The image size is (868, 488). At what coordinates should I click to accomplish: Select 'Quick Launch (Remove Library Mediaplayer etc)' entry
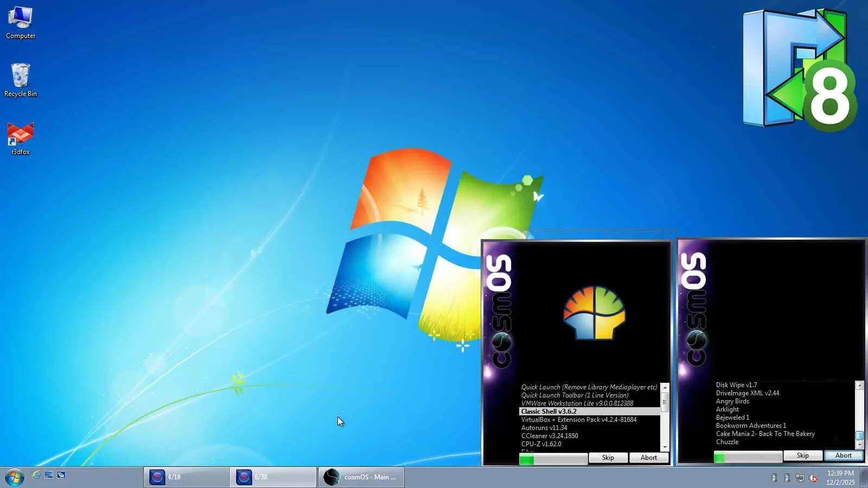click(589, 387)
